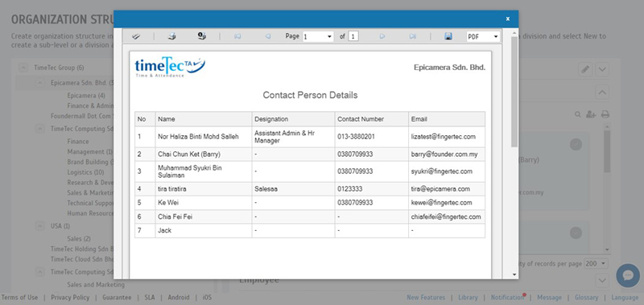Image resolution: width=644 pixels, height=305 pixels.
Task: Click printer icon in background contact panel
Action: (605, 114)
